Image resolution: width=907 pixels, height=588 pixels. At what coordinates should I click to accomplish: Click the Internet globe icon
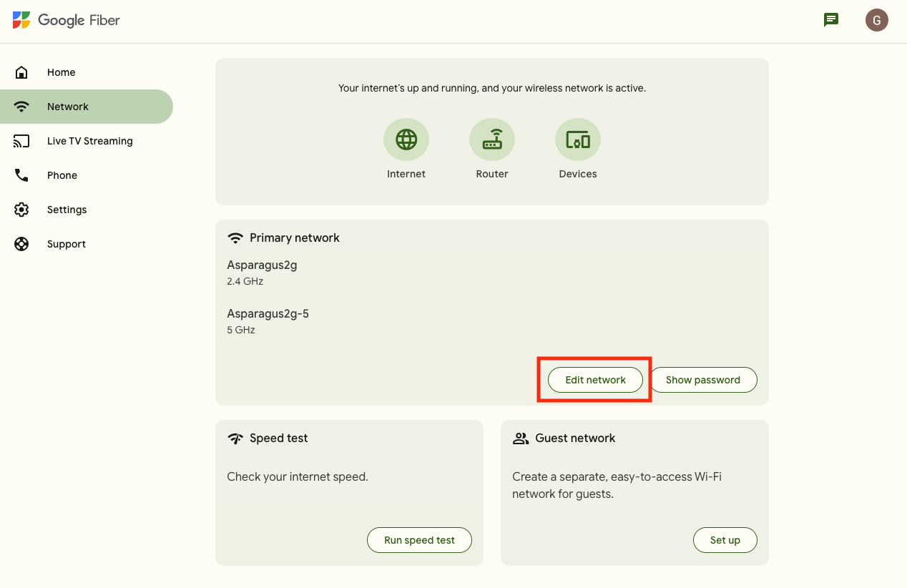pyautogui.click(x=406, y=139)
